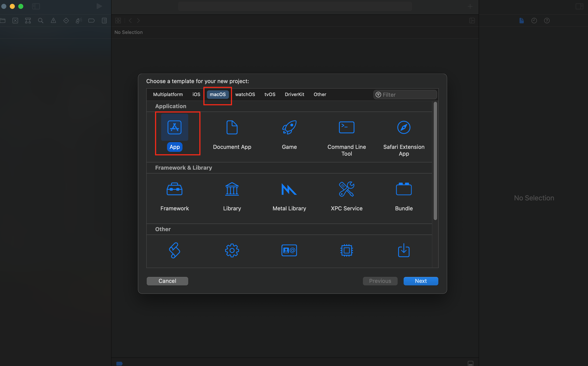Open the watchOS platform tab
Screen dimensions: 588x366
(245, 94)
